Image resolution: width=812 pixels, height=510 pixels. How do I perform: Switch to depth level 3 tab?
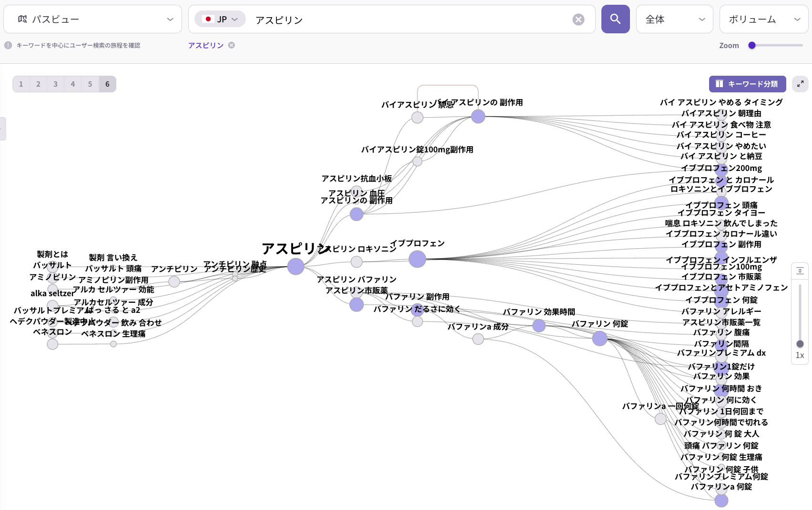tap(55, 84)
